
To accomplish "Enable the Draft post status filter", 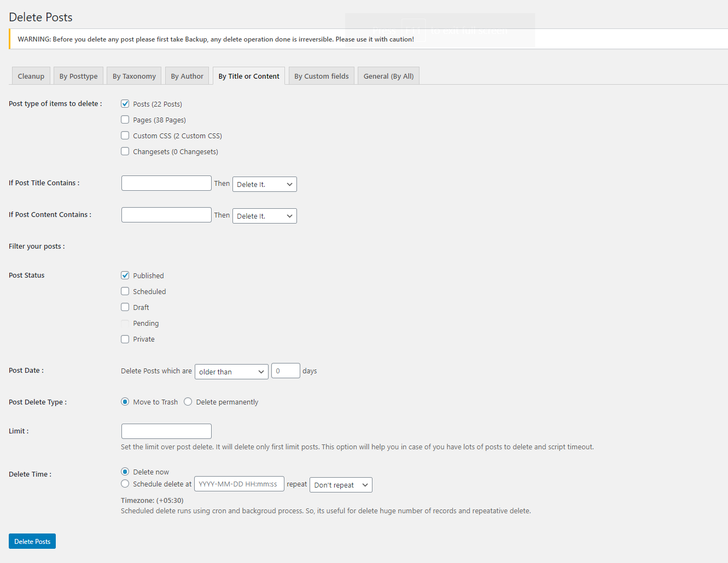I will (125, 307).
